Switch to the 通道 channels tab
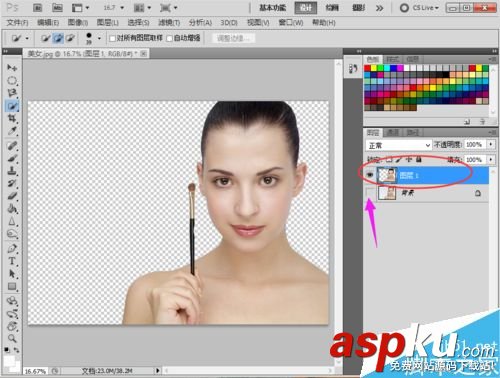This screenshot has height=378, width=500. point(392,133)
